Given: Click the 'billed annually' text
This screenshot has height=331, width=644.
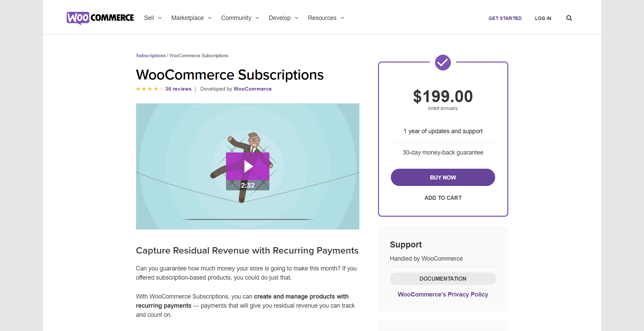Looking at the screenshot, I should [x=443, y=108].
